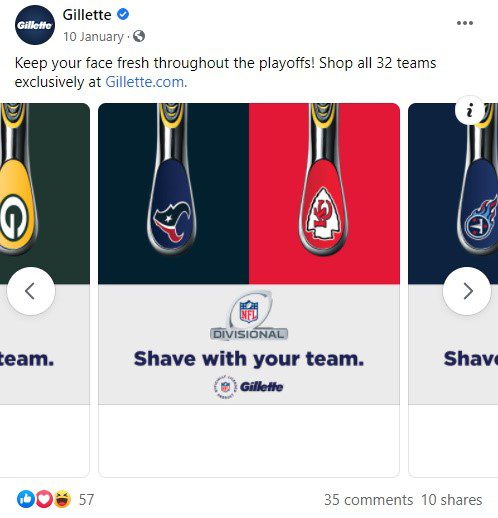Open the info icon on the carousel
498x518 pixels.
click(x=470, y=110)
